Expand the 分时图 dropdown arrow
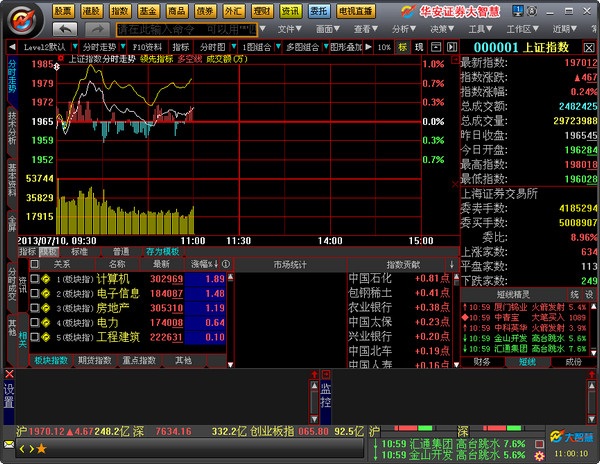The width and height of the screenshot is (600, 464). click(x=233, y=47)
